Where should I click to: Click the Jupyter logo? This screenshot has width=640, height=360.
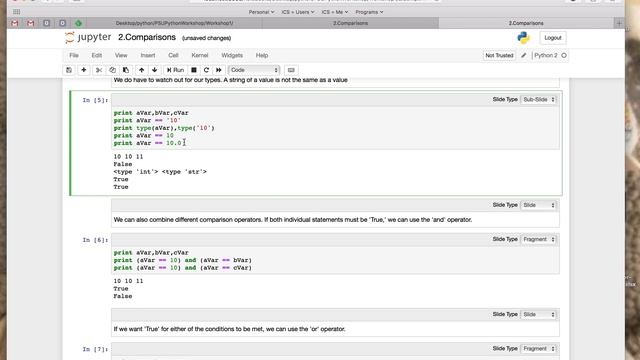point(88,38)
